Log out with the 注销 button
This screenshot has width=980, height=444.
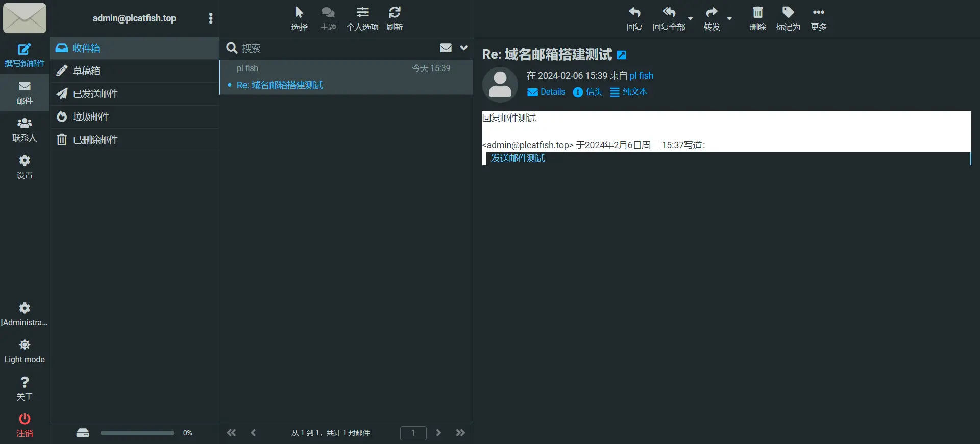coord(24,426)
